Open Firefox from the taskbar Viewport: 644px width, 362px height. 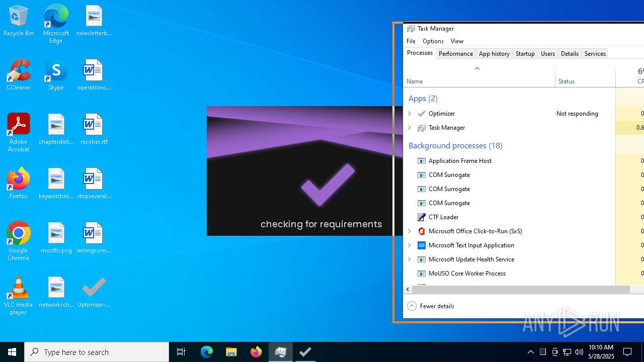coord(256,352)
